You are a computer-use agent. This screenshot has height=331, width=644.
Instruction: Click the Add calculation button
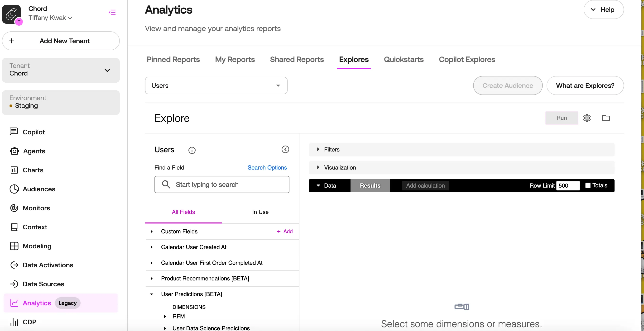click(x=425, y=186)
